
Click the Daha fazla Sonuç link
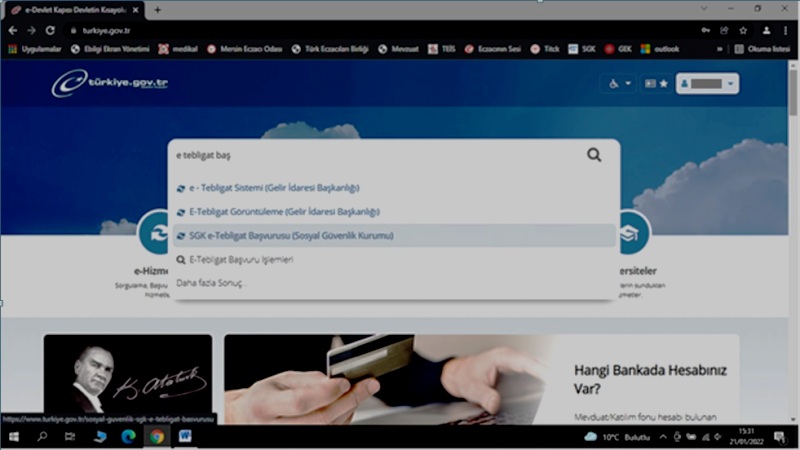pyautogui.click(x=210, y=283)
